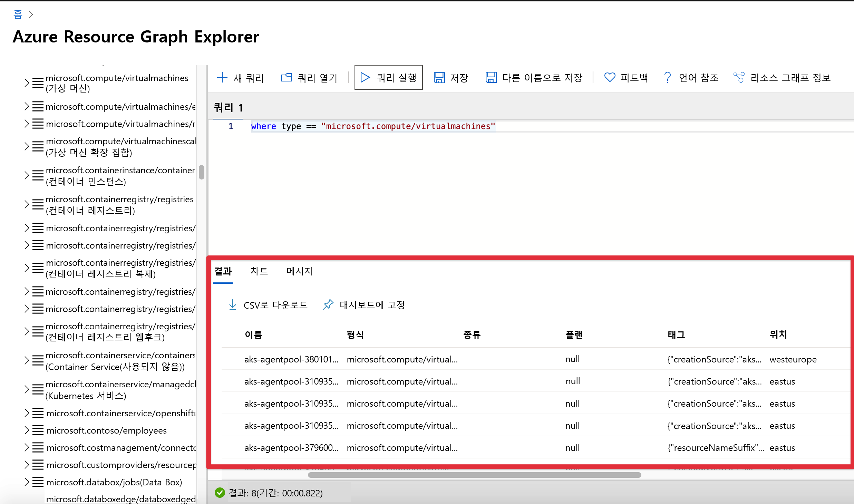This screenshot has height=504, width=854.
Task: Click the 플랜 column header
Action: [x=574, y=335]
